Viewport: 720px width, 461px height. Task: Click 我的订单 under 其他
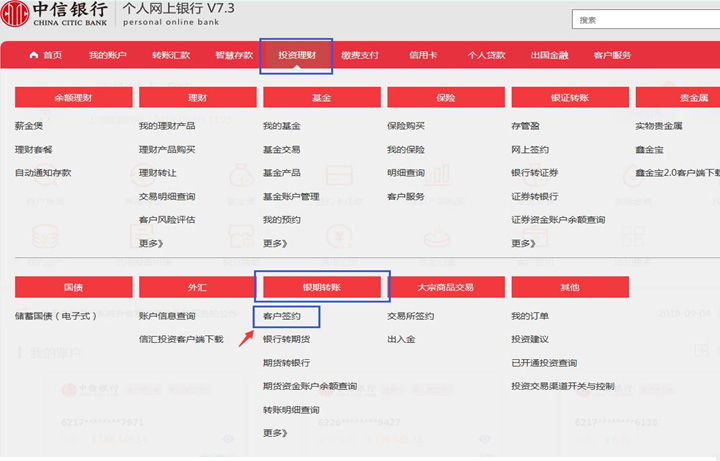(x=529, y=316)
